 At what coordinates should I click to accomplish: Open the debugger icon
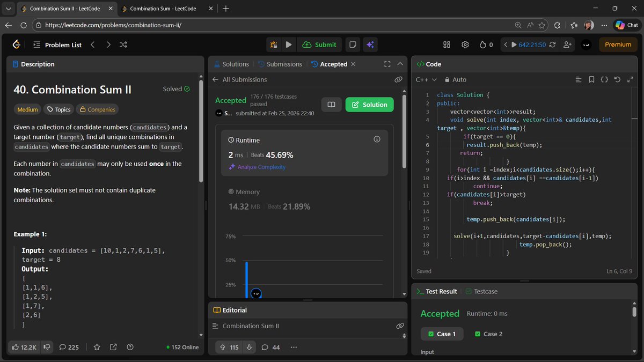point(274,45)
